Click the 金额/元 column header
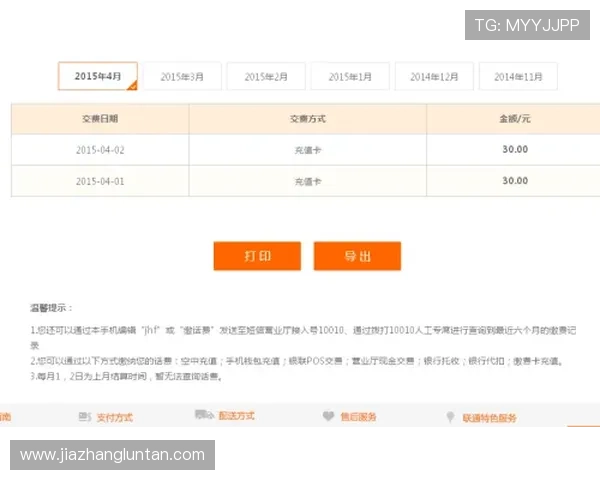Viewport: 600px width, 480px height. point(514,119)
